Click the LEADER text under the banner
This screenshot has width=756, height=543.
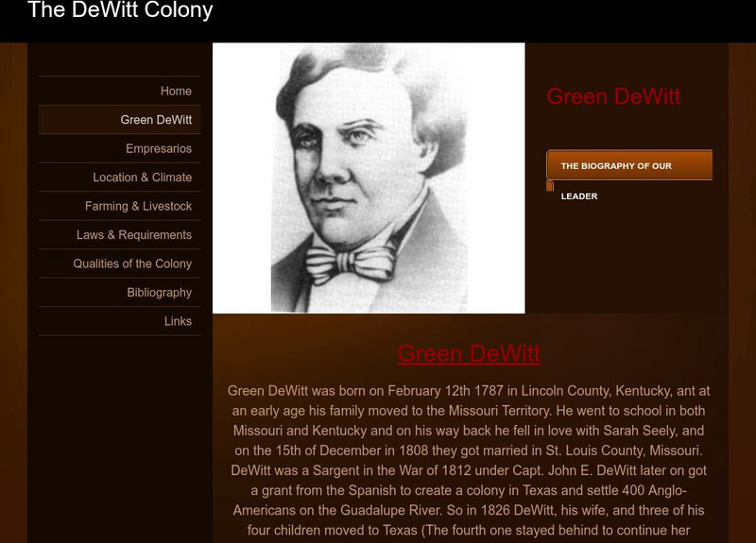(x=579, y=196)
